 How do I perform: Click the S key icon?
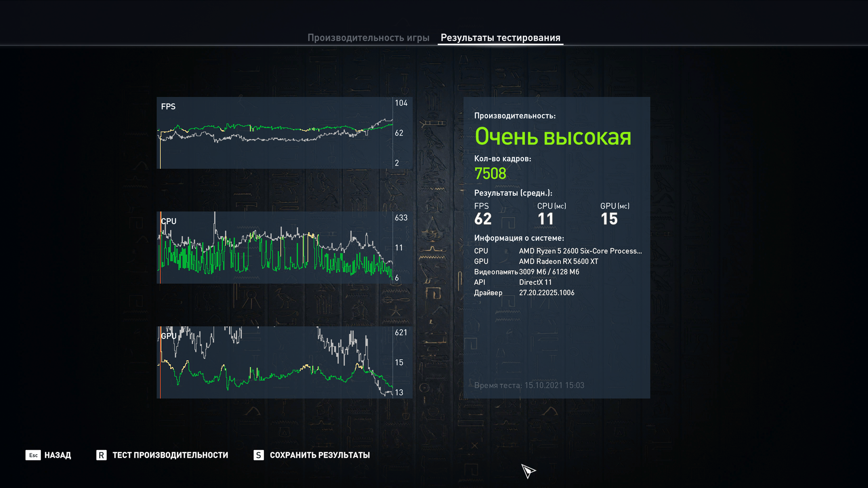(x=258, y=455)
